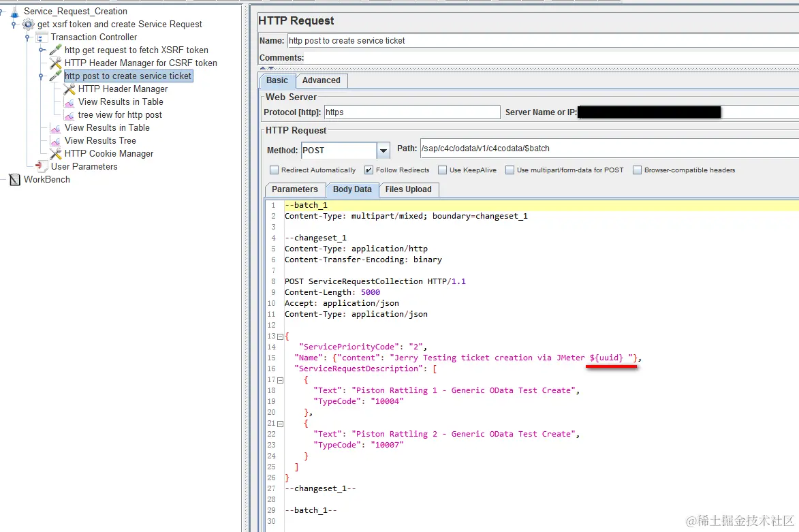Screen dimensions: 799x532
Task: Select 'View Results Tree' item
Action: (100, 140)
